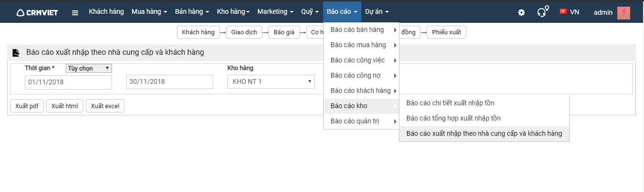Expand the Quỹ dropdown menu
The width and height of the screenshot is (644, 192).
coord(310,11)
